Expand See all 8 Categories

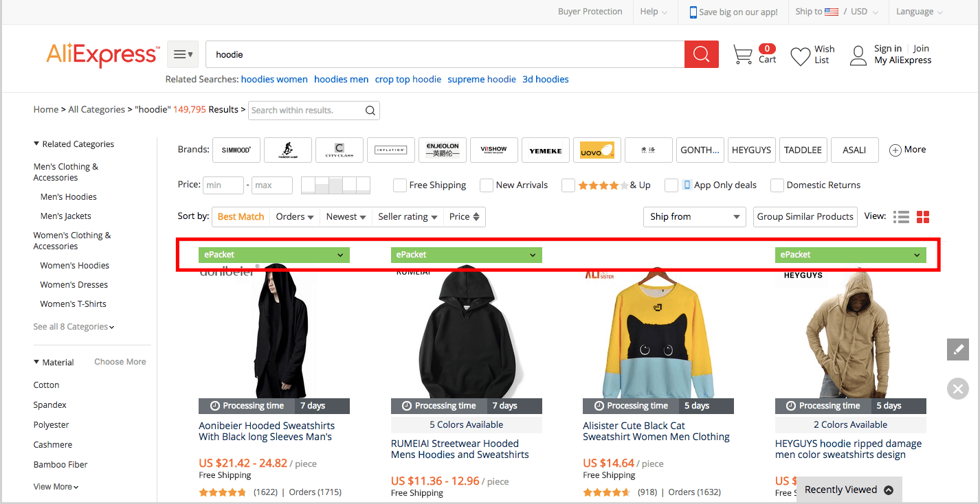(74, 327)
